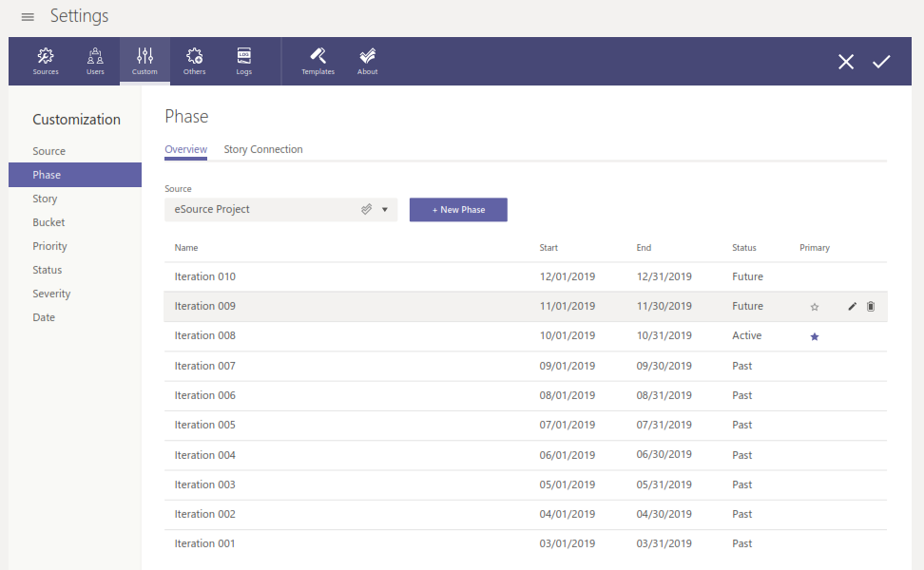
Task: Click the pencil edit icon for Iteration 009
Action: [852, 307]
